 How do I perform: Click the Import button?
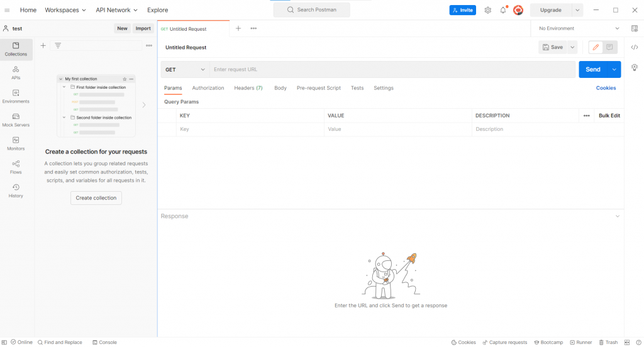(143, 28)
